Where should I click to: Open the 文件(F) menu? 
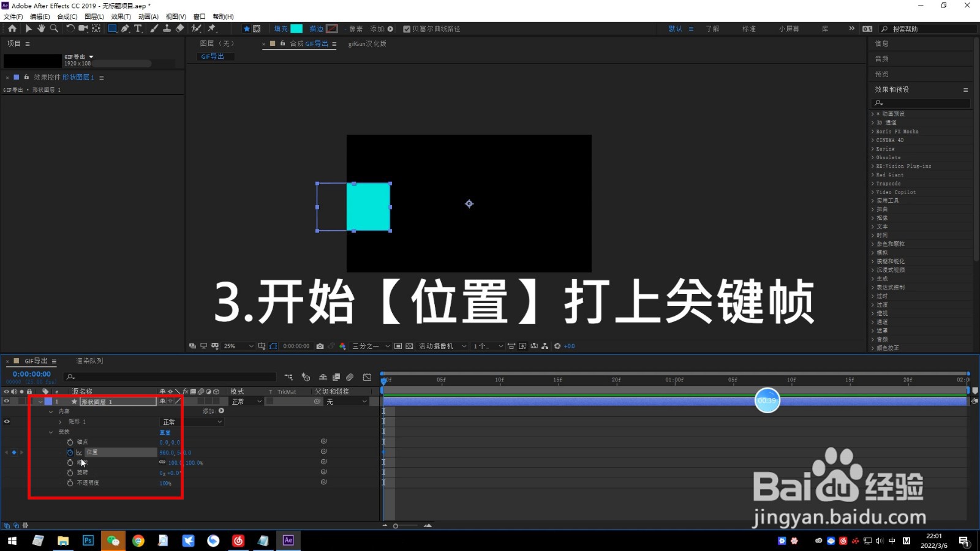coord(13,17)
